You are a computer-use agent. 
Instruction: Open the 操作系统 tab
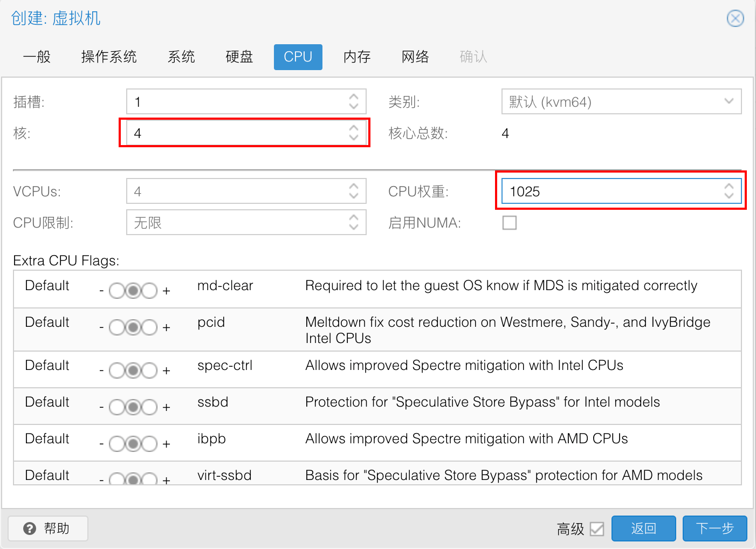(109, 57)
